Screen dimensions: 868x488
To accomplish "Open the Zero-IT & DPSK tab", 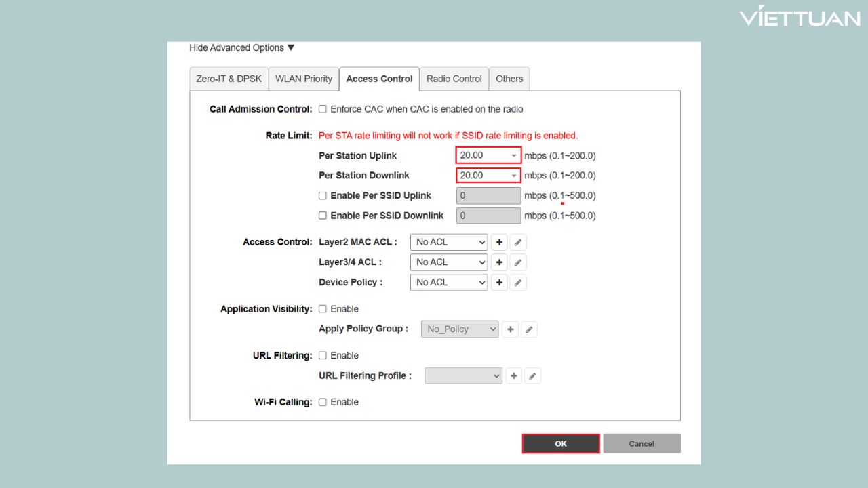I will pos(229,79).
